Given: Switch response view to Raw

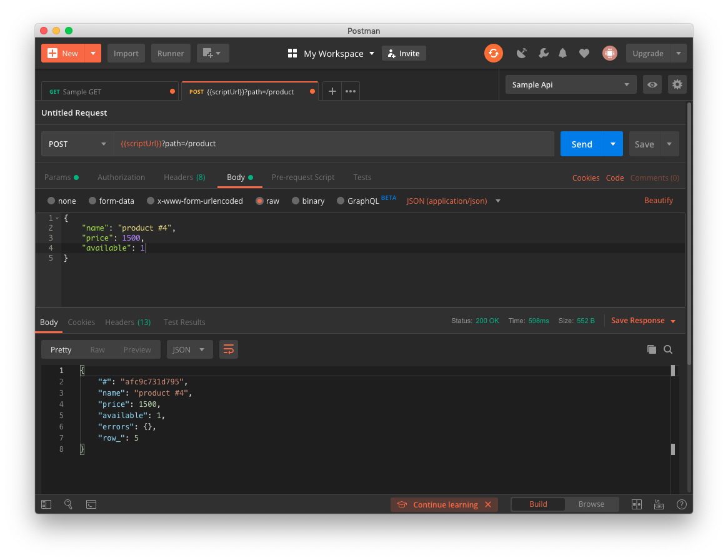Looking at the screenshot, I should (x=97, y=349).
